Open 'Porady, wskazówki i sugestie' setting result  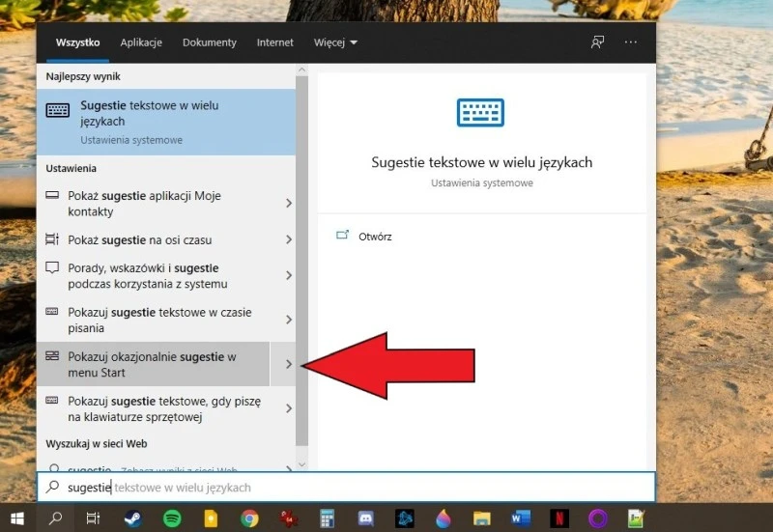[x=155, y=275]
